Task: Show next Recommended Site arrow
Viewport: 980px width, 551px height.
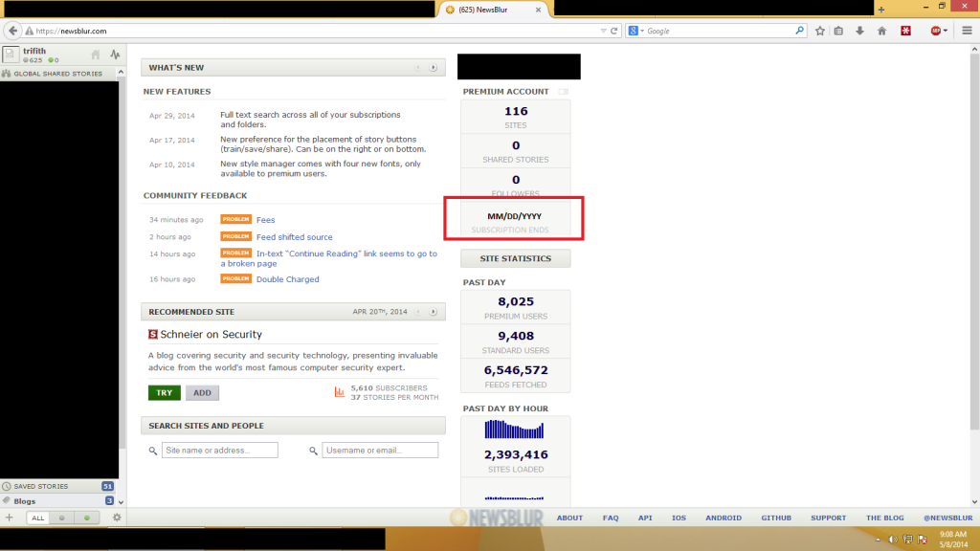Action: pyautogui.click(x=434, y=312)
